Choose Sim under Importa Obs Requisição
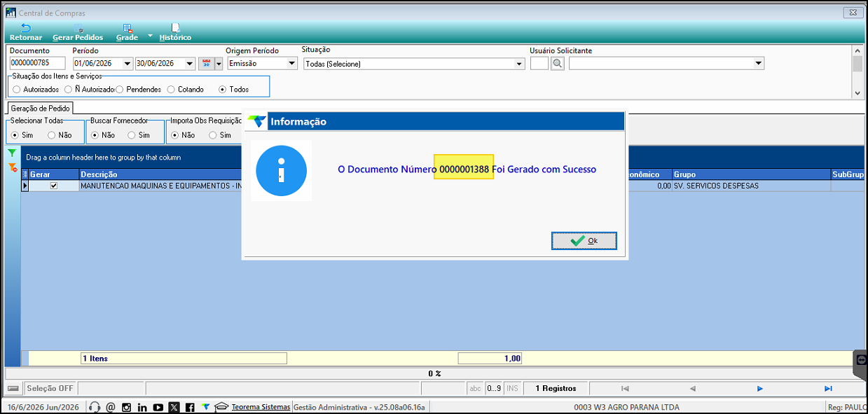This screenshot has height=414, width=868. click(213, 135)
